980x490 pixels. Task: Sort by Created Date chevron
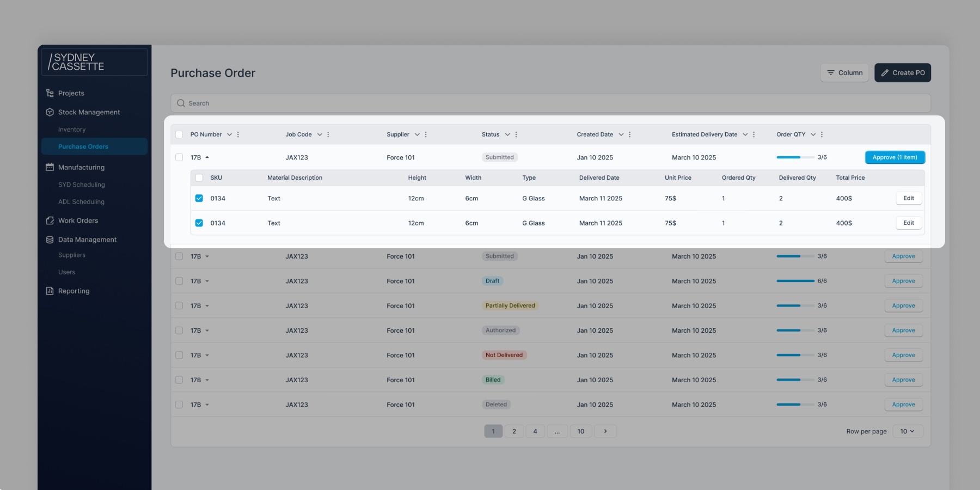(621, 134)
